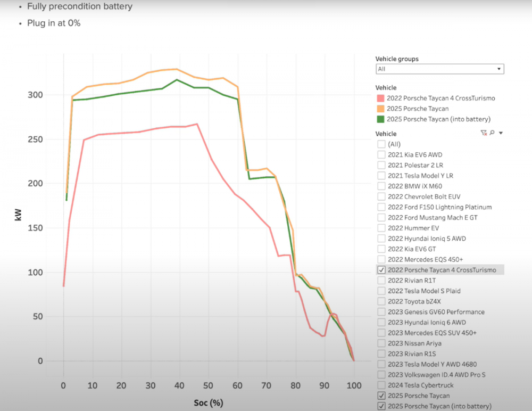Click the Soc (%) axis title
The height and width of the screenshot is (411, 532).
pyautogui.click(x=209, y=403)
